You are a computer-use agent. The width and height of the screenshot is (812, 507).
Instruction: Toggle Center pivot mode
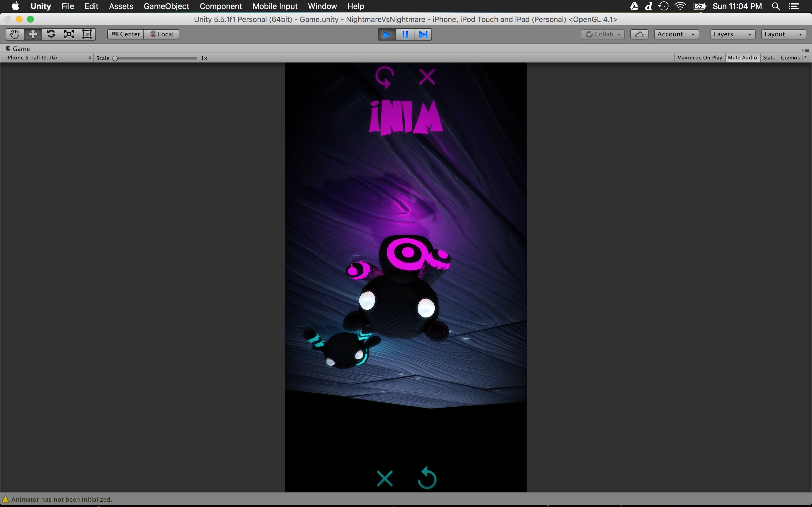pyautogui.click(x=126, y=34)
